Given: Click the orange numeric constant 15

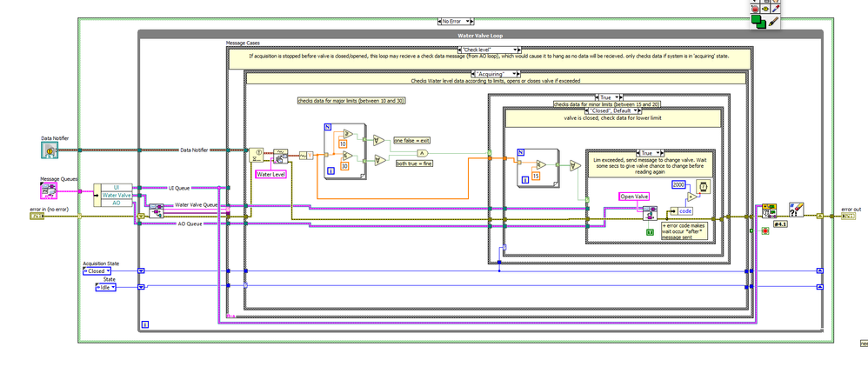Looking at the screenshot, I should [x=537, y=176].
